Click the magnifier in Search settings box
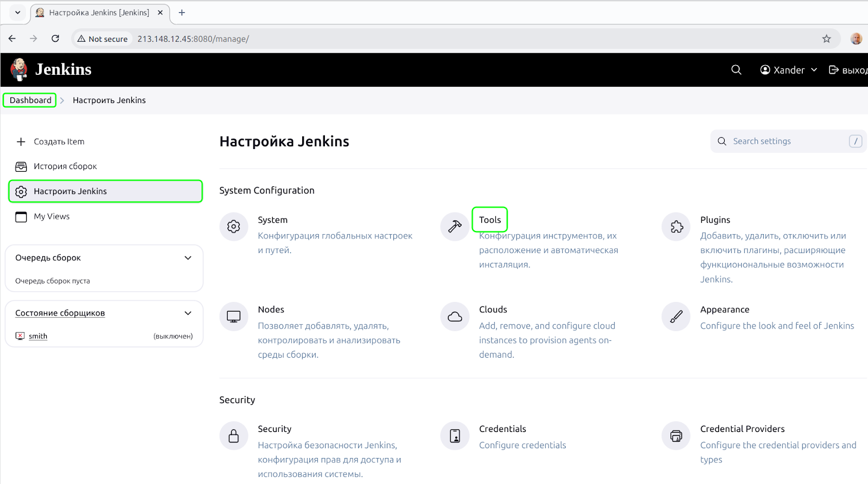 [722, 141]
